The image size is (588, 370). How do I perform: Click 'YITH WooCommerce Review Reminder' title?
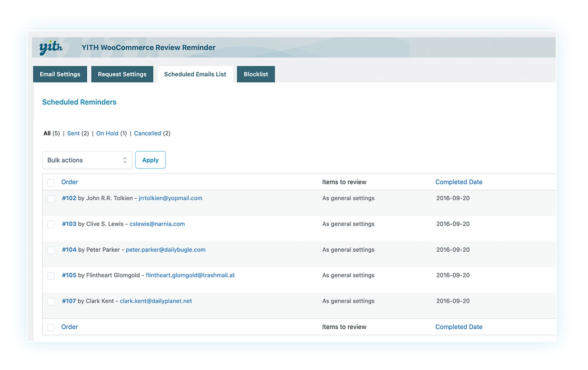148,48
